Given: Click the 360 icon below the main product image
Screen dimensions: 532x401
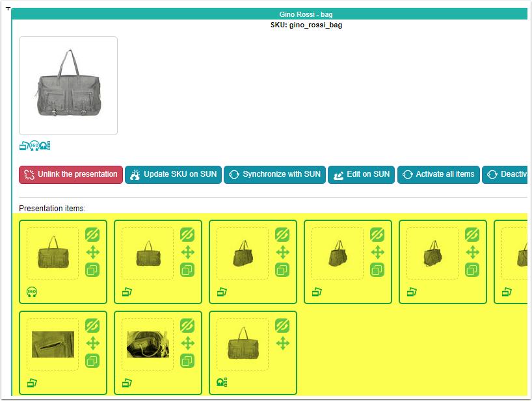Looking at the screenshot, I should pyautogui.click(x=34, y=146).
